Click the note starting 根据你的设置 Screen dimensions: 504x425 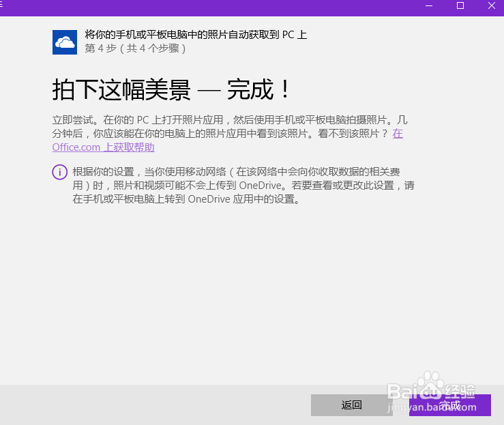tap(243, 186)
